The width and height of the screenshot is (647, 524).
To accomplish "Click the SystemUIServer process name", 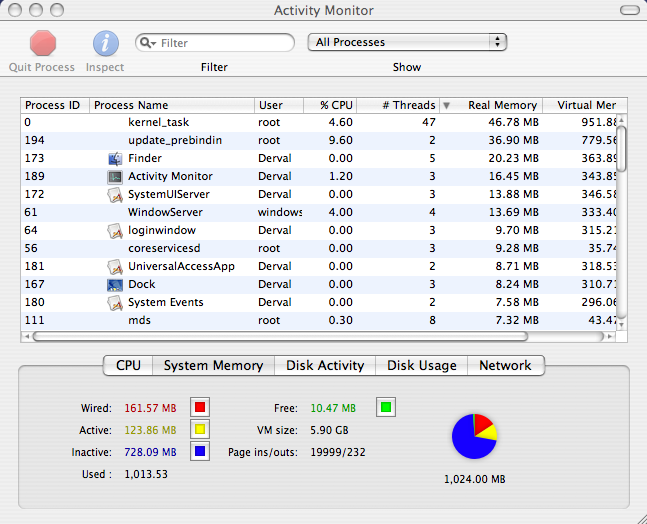I will (x=169, y=194).
